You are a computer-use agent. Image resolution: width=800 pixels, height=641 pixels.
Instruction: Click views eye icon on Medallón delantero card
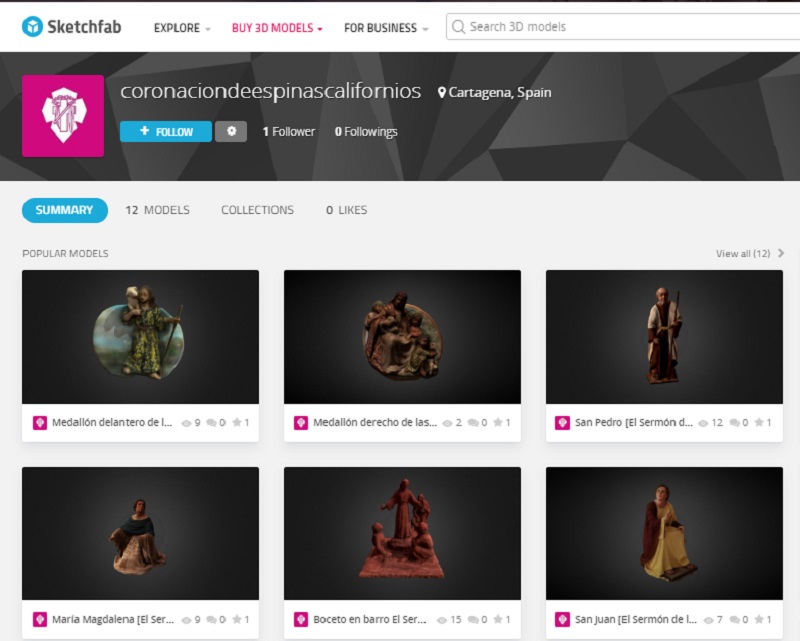tap(186, 423)
